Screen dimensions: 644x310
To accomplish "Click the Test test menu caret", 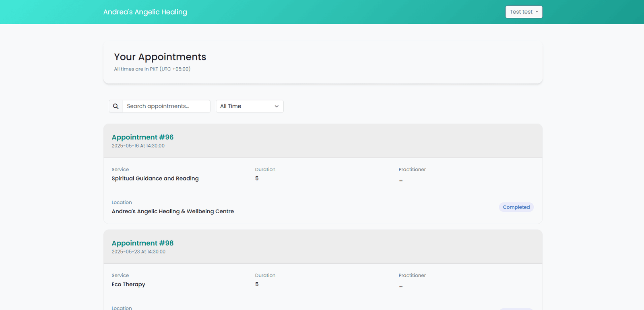I will pos(537,12).
